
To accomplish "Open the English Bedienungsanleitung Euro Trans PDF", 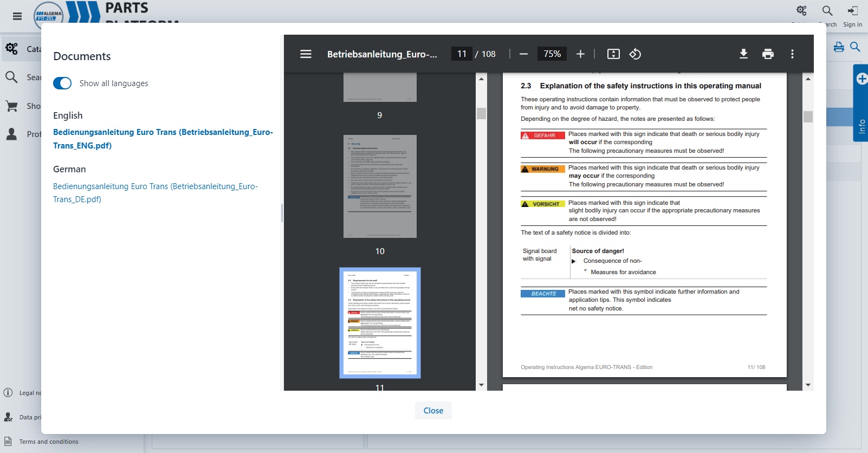I will (x=163, y=139).
